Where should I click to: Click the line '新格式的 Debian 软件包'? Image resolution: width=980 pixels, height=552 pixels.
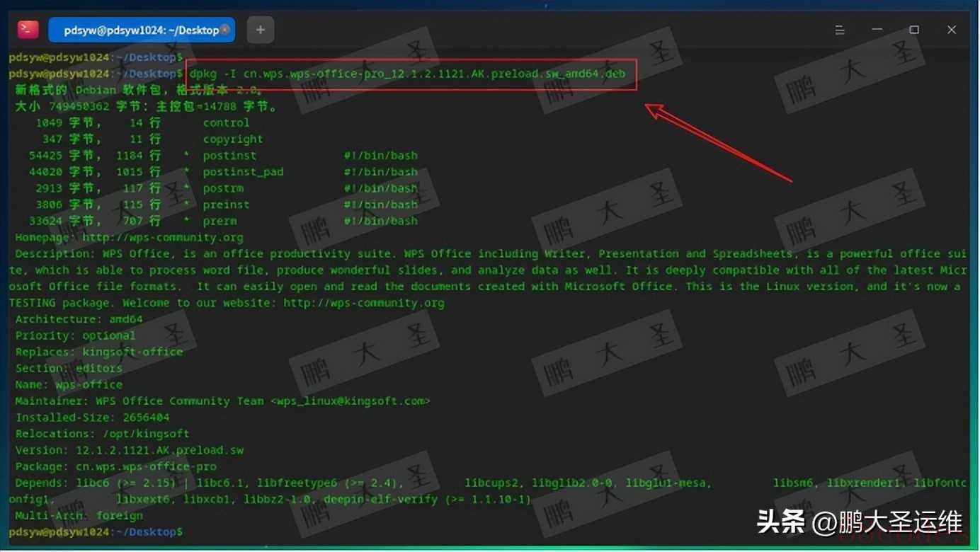tap(139, 90)
